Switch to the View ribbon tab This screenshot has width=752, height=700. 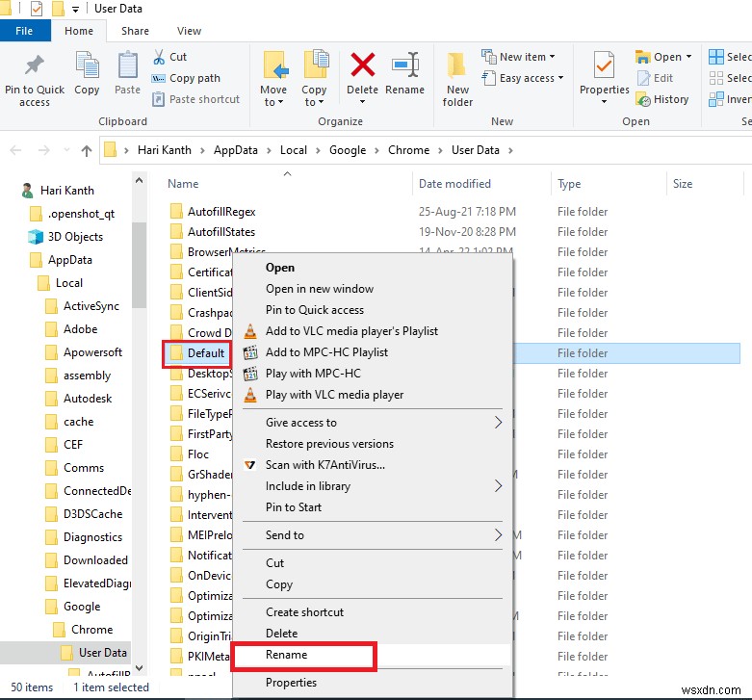189,31
